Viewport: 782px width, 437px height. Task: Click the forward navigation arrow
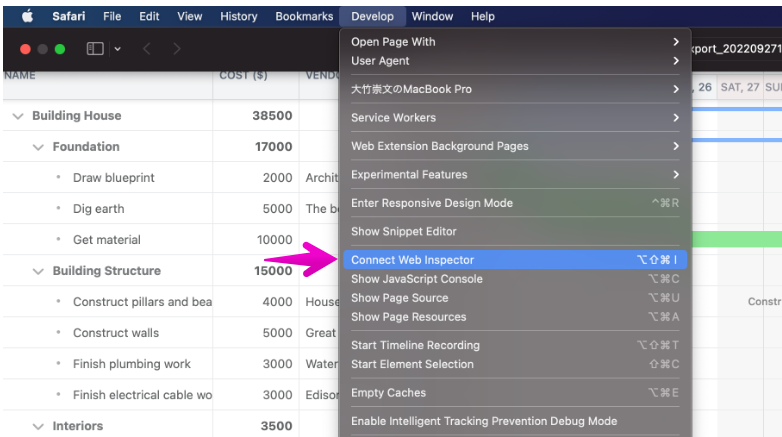(x=177, y=48)
